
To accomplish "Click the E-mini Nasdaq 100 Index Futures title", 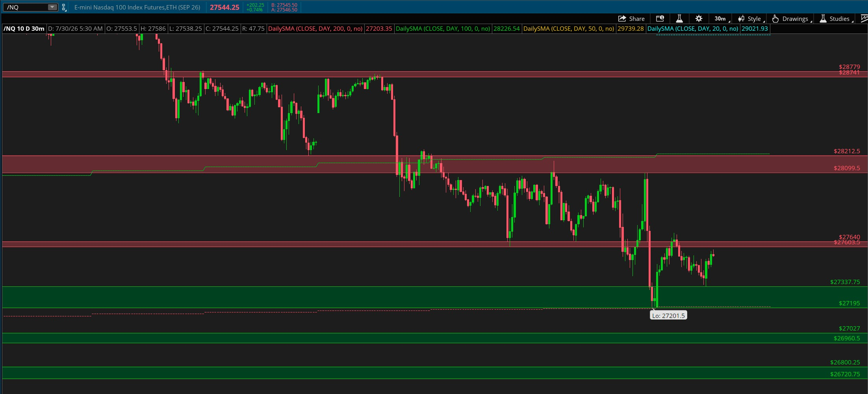I will (x=137, y=7).
